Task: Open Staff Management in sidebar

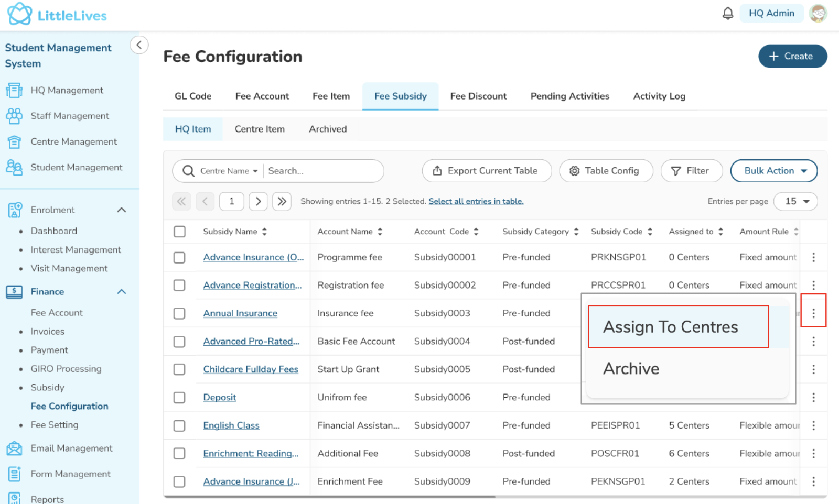Action: coord(69,116)
